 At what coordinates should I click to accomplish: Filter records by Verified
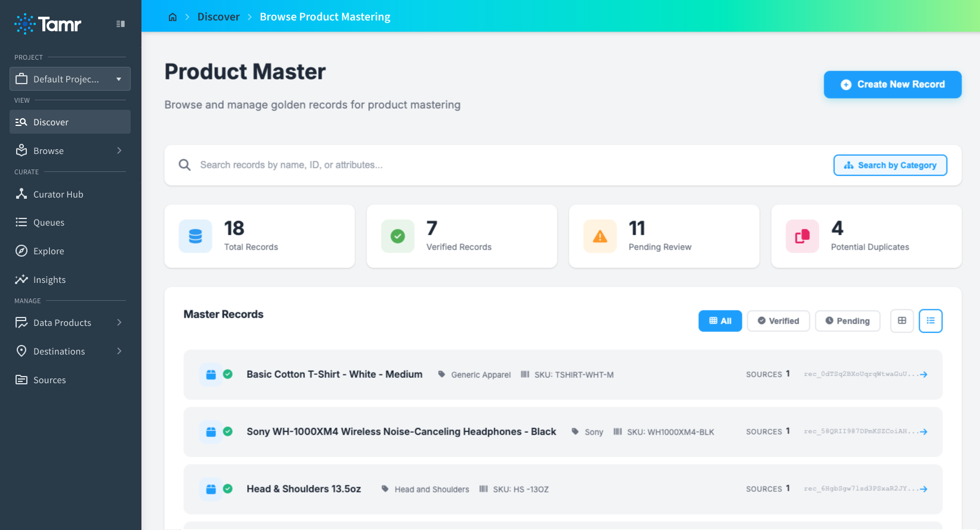pos(778,321)
